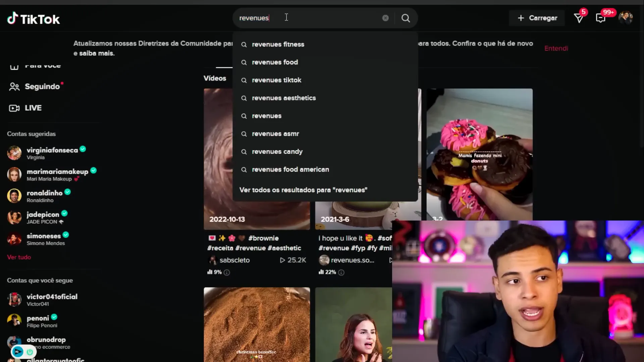Click simoneses profile avatar
644x362 pixels.
14,239
